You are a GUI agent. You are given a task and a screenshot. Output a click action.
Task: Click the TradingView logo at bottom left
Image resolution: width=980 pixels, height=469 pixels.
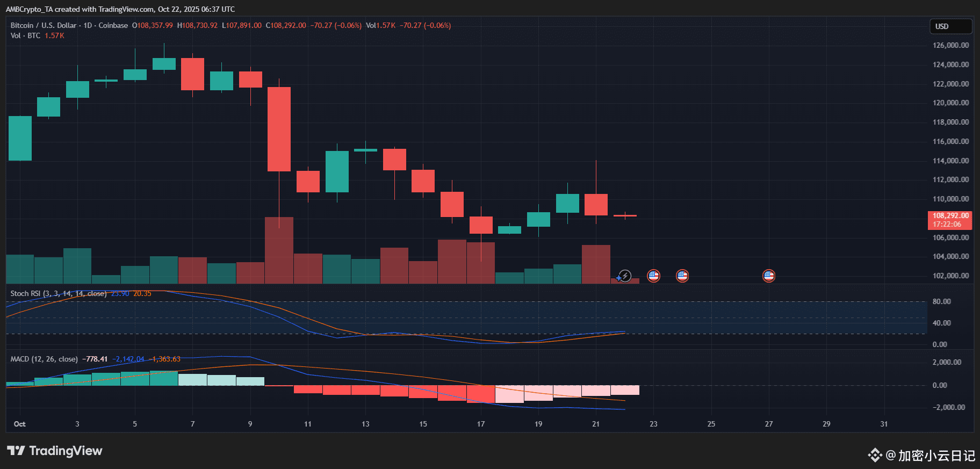pyautogui.click(x=54, y=451)
